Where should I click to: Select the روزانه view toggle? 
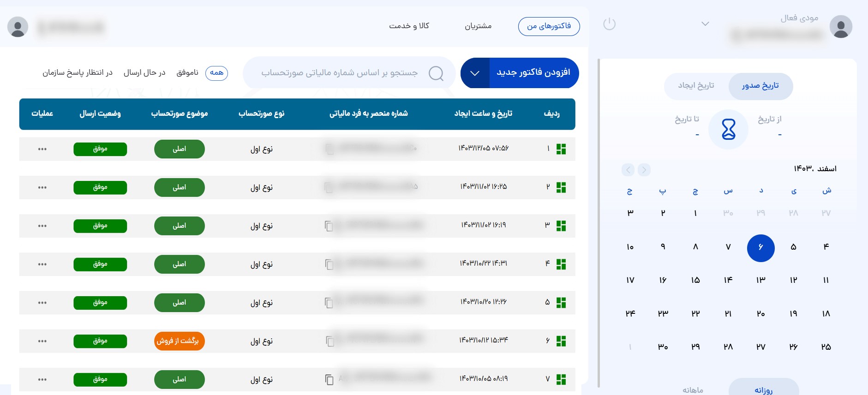(x=764, y=389)
